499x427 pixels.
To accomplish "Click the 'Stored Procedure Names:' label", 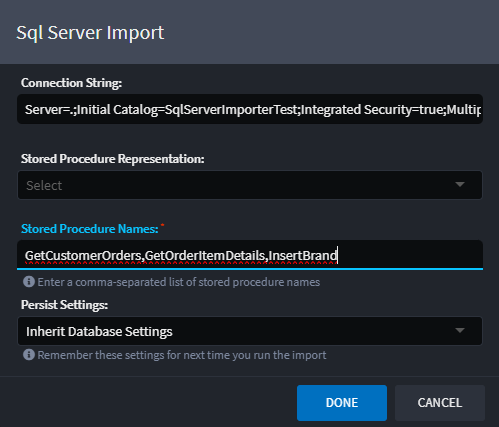I will pyautogui.click(x=90, y=229).
